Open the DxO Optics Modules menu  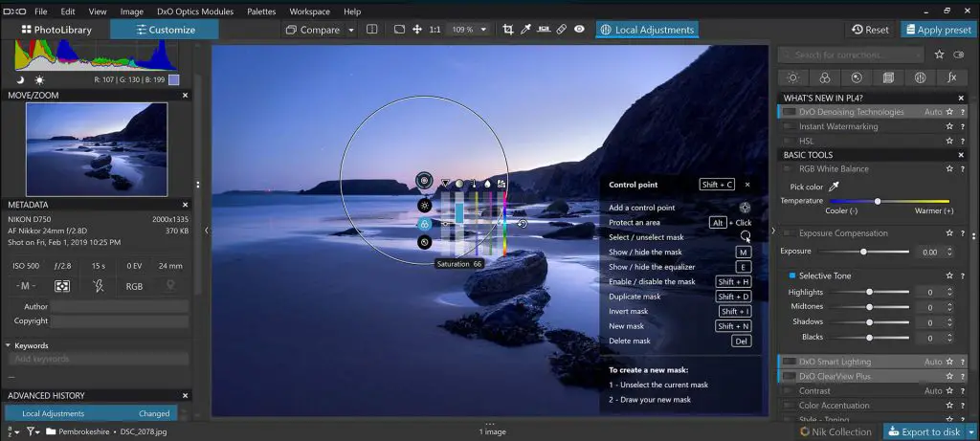click(x=195, y=11)
